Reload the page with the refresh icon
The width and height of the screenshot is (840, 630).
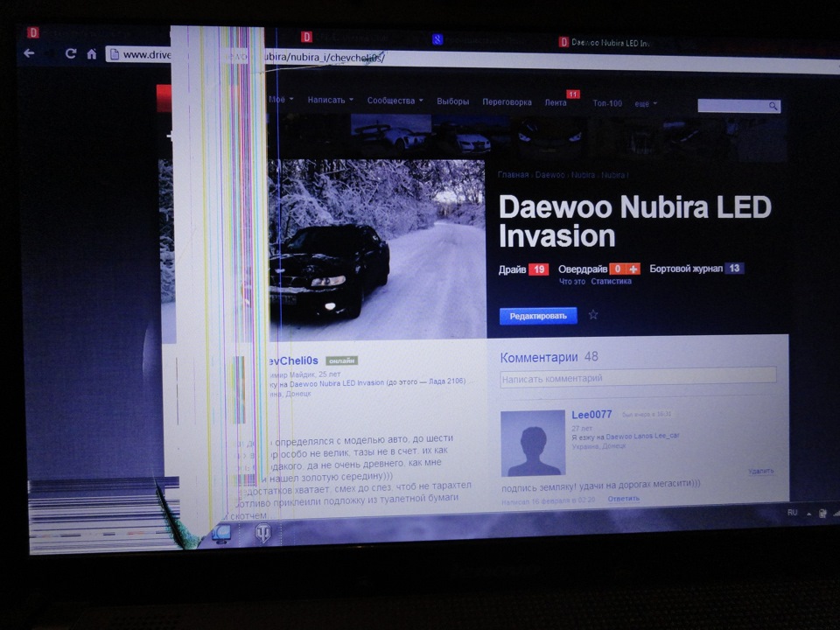[70, 53]
